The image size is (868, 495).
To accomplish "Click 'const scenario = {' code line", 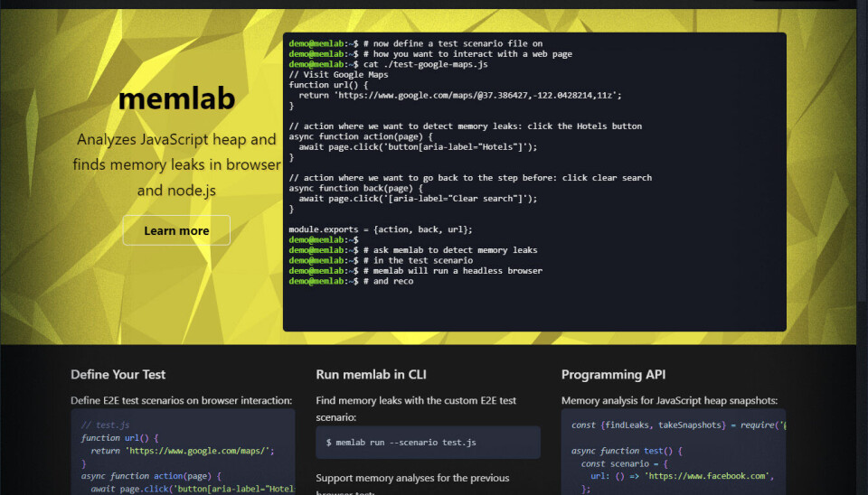I will [x=625, y=463].
